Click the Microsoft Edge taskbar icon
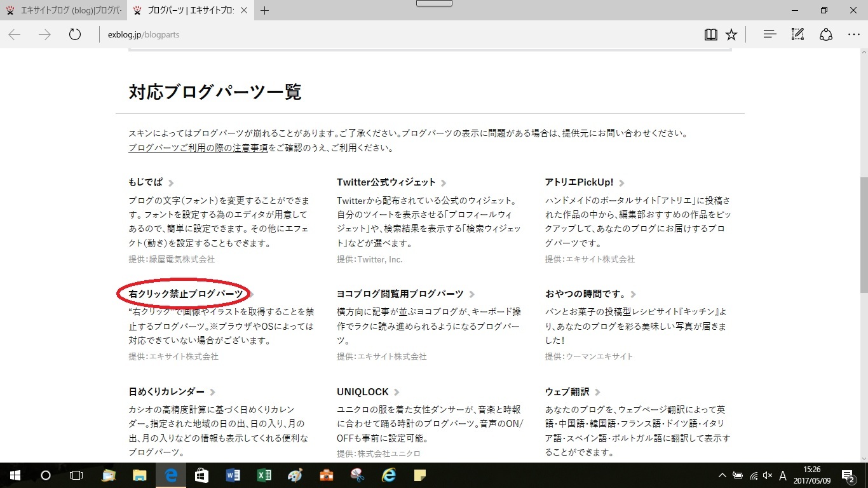The width and height of the screenshot is (868, 488). point(171,475)
